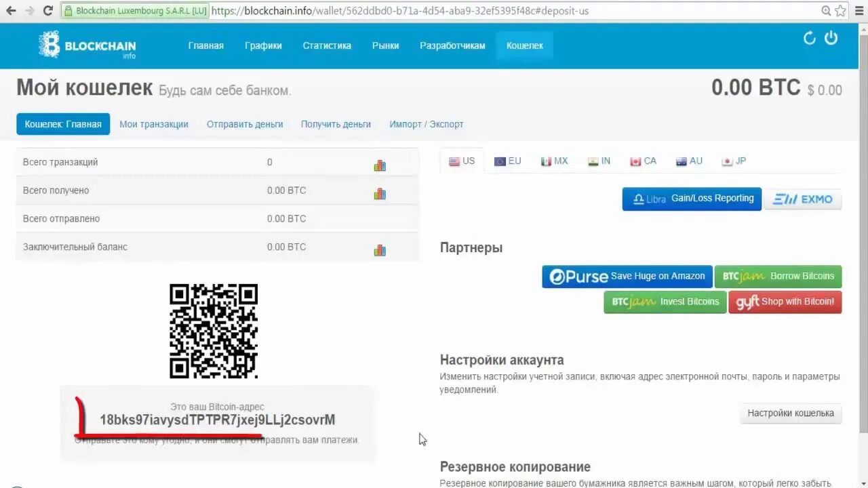Click the browser back arrow

click(x=11, y=11)
